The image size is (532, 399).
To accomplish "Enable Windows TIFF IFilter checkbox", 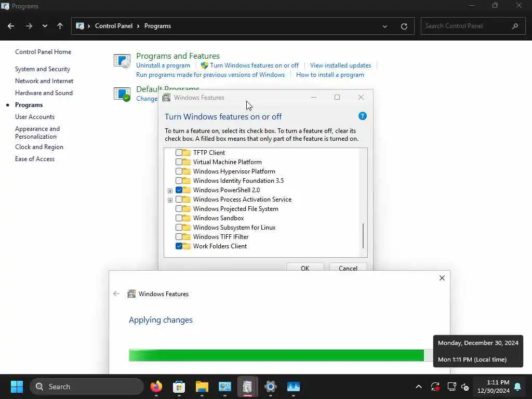I will [x=179, y=237].
